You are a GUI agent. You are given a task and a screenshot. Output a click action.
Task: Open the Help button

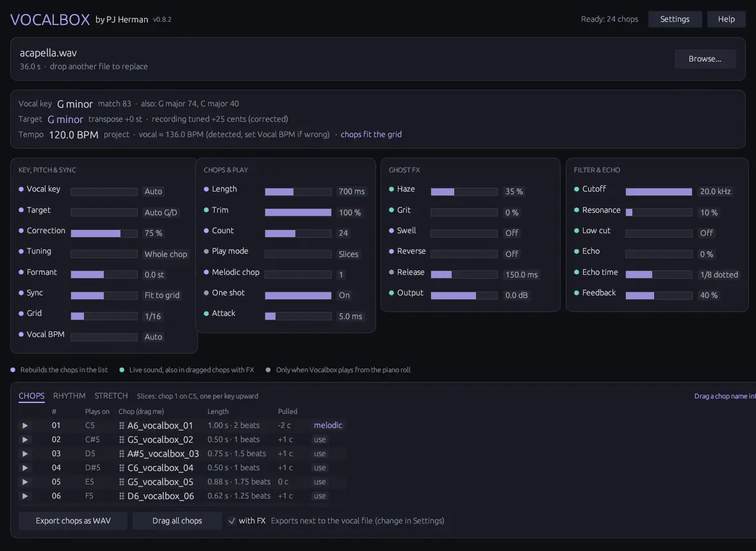click(x=726, y=19)
